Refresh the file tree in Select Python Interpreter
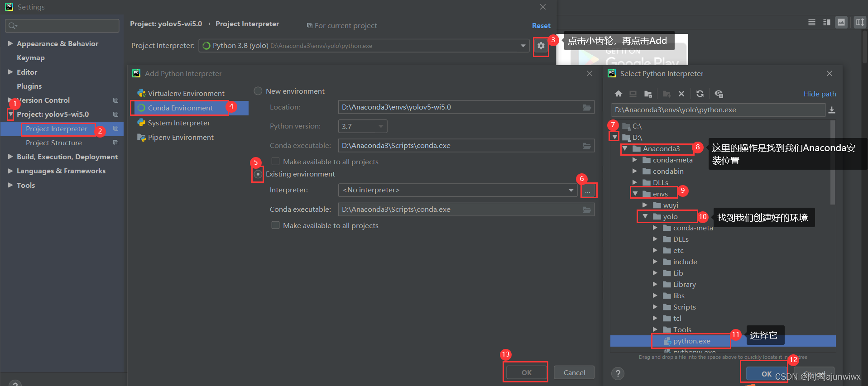This screenshot has height=386, width=868. click(x=700, y=94)
